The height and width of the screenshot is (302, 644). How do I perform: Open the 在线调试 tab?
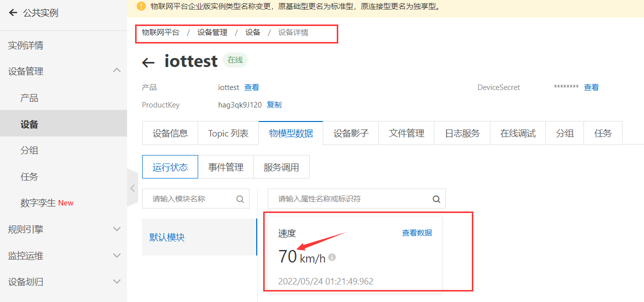tap(518, 133)
